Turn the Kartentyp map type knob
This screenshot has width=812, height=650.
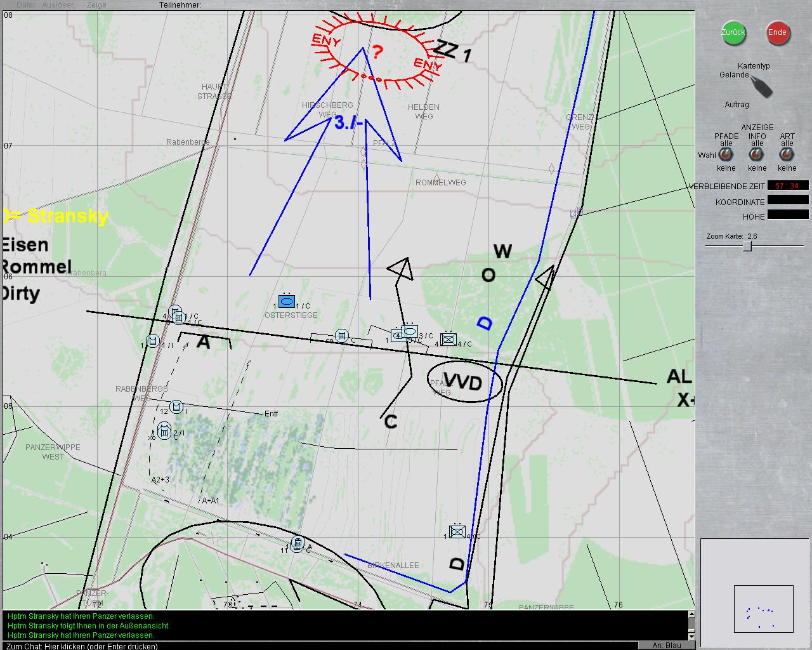coord(761,86)
